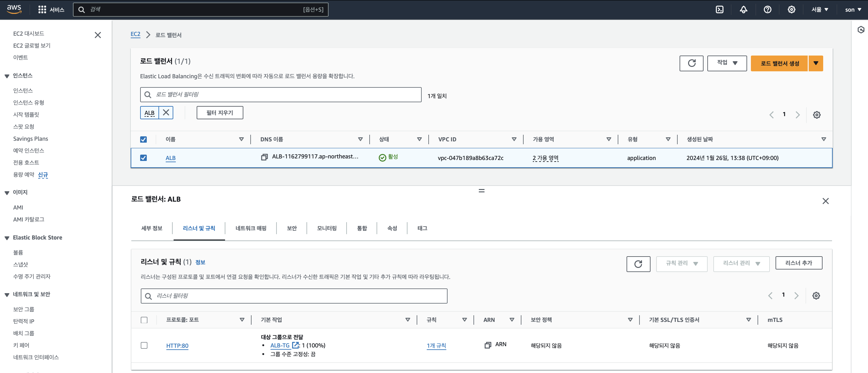Close the EC2 side navigation panel
This screenshot has width=868, height=373.
click(98, 35)
